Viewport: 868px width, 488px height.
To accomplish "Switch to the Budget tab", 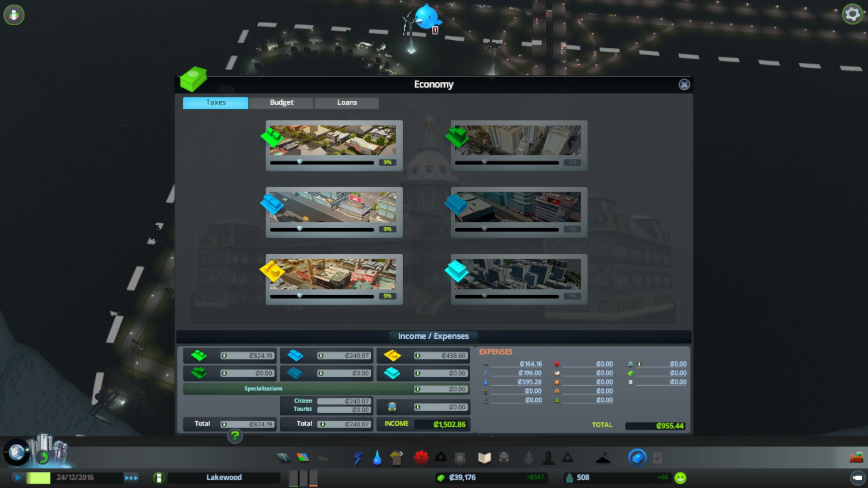I will (x=281, y=103).
